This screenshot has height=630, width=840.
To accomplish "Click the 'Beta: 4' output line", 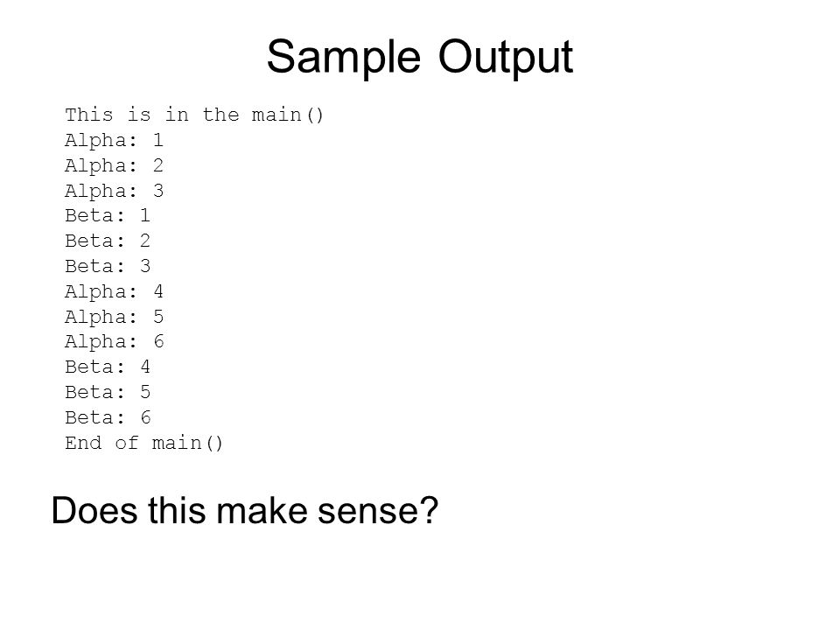I will (x=108, y=367).
